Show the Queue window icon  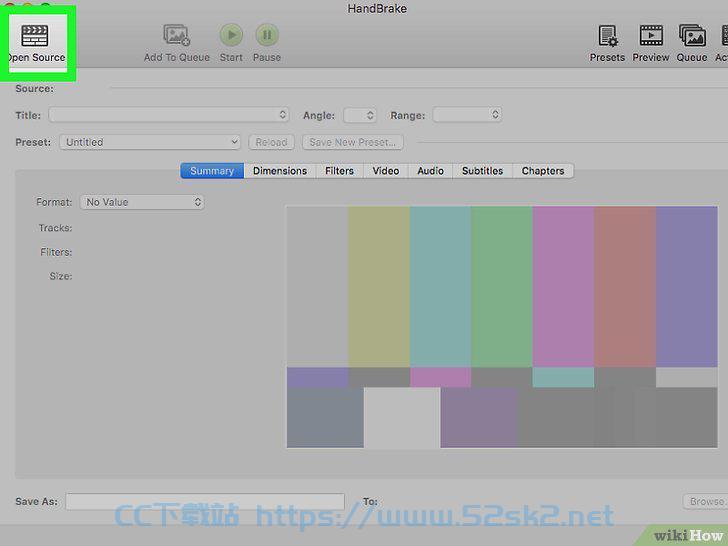click(x=692, y=36)
